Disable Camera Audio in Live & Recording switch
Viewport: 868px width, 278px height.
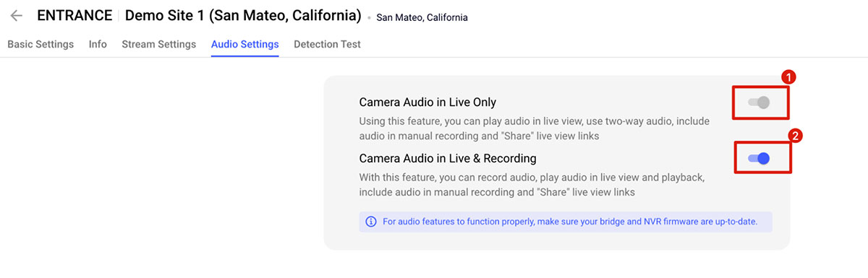point(759,158)
